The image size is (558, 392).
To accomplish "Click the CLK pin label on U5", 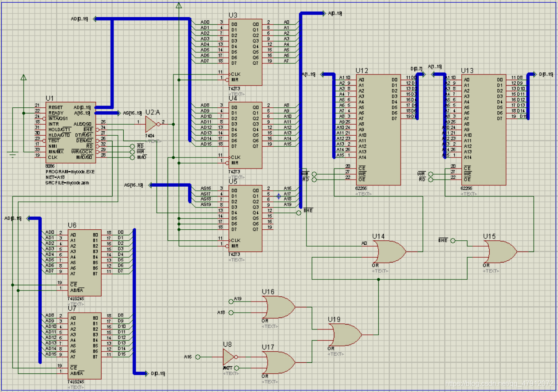I will coord(236,240).
